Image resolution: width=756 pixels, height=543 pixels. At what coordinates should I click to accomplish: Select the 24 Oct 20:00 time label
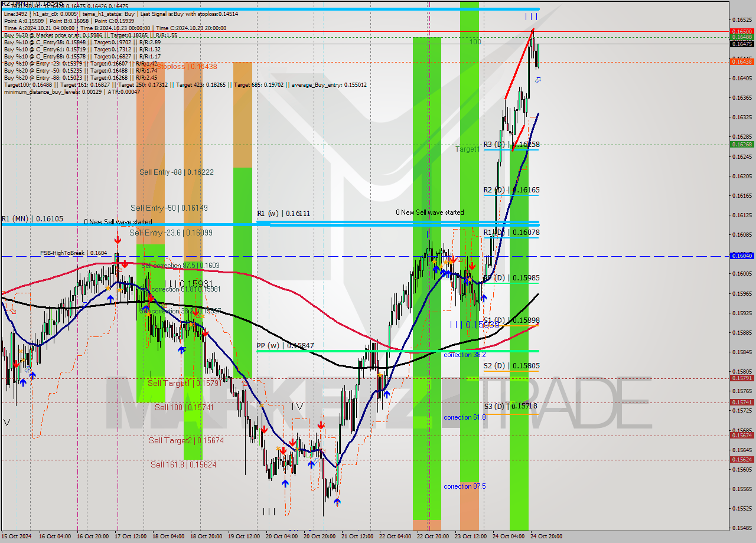(x=546, y=537)
